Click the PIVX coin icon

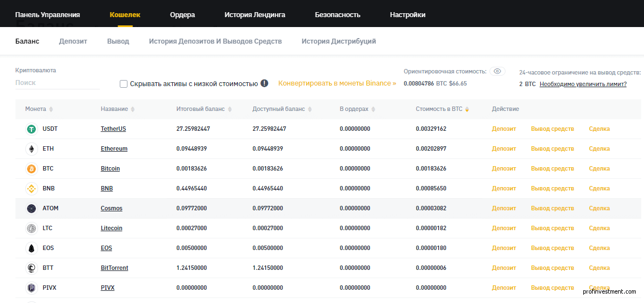click(31, 288)
